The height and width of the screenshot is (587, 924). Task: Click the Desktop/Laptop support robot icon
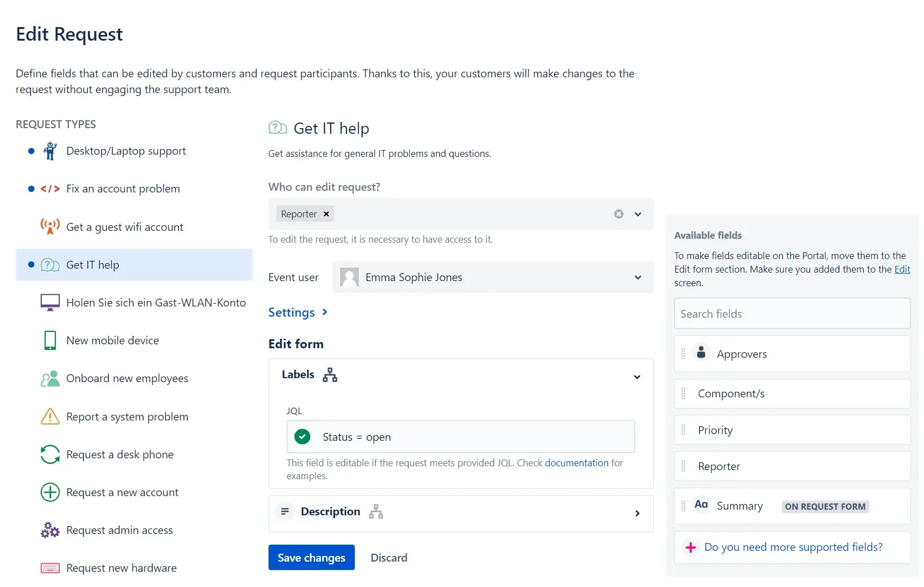(50, 151)
